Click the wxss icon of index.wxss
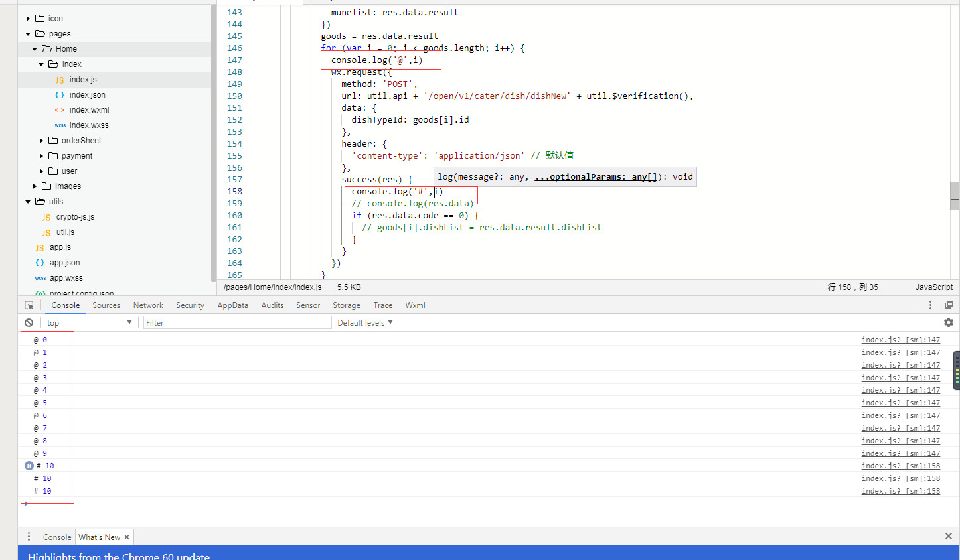960x560 pixels. [60, 125]
